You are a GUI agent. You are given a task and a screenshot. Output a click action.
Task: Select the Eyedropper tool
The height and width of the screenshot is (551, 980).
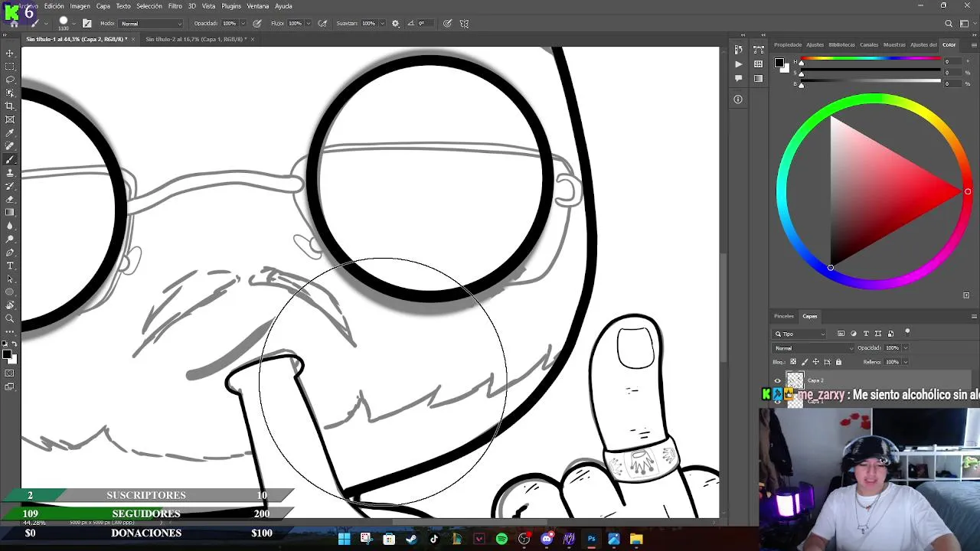click(10, 133)
